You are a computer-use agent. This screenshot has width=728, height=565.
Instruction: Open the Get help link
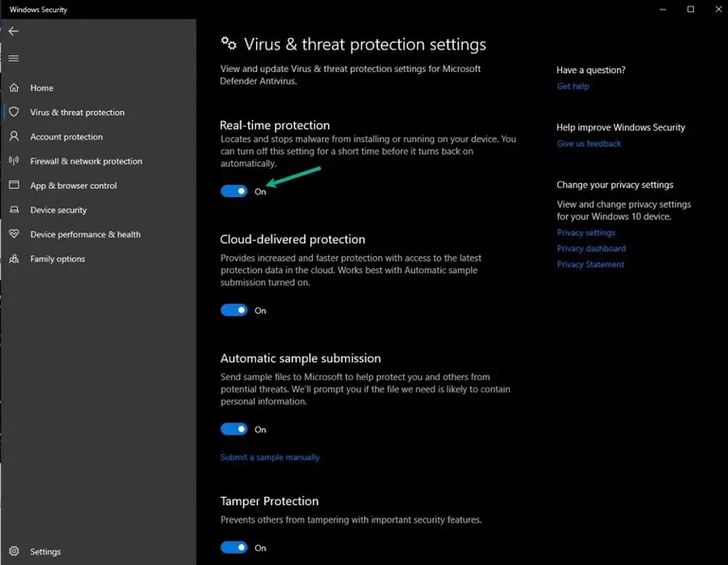point(573,86)
